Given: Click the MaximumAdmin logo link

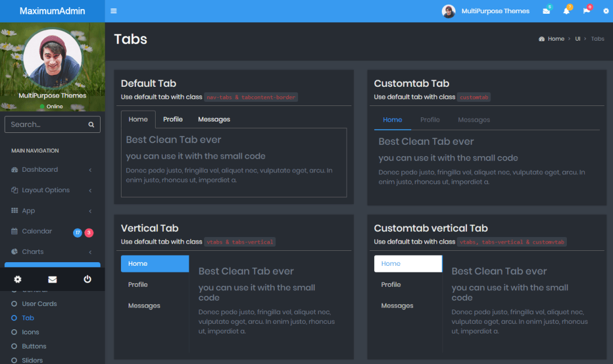Looking at the screenshot, I should (53, 11).
